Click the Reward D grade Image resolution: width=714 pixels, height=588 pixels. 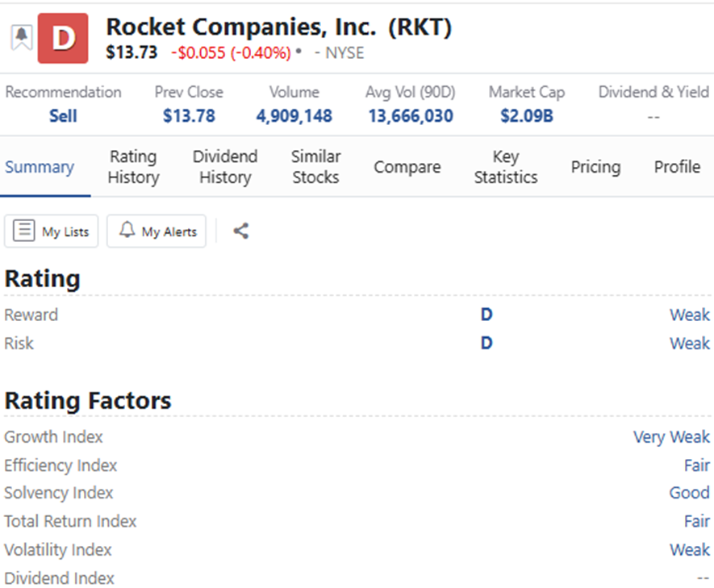pos(486,315)
